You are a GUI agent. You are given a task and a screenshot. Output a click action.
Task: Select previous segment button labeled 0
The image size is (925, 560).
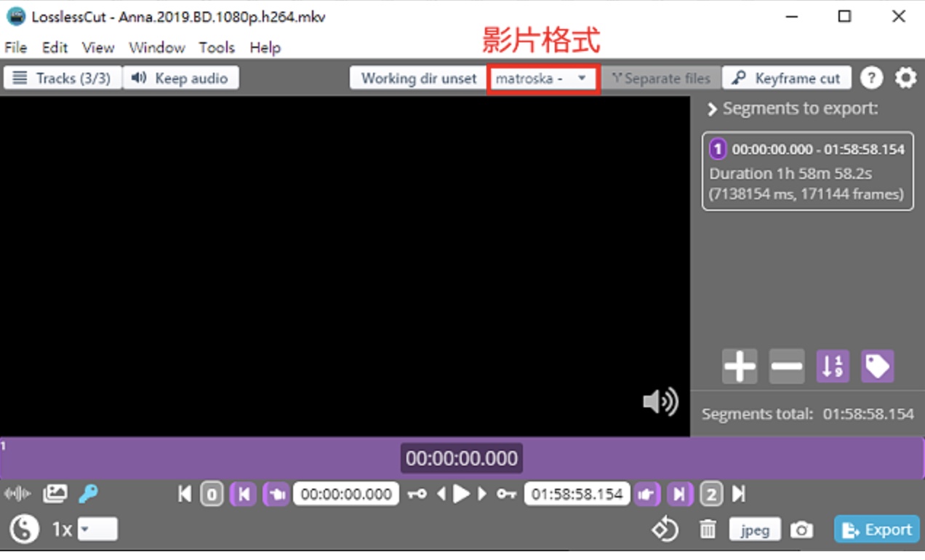[x=212, y=495]
